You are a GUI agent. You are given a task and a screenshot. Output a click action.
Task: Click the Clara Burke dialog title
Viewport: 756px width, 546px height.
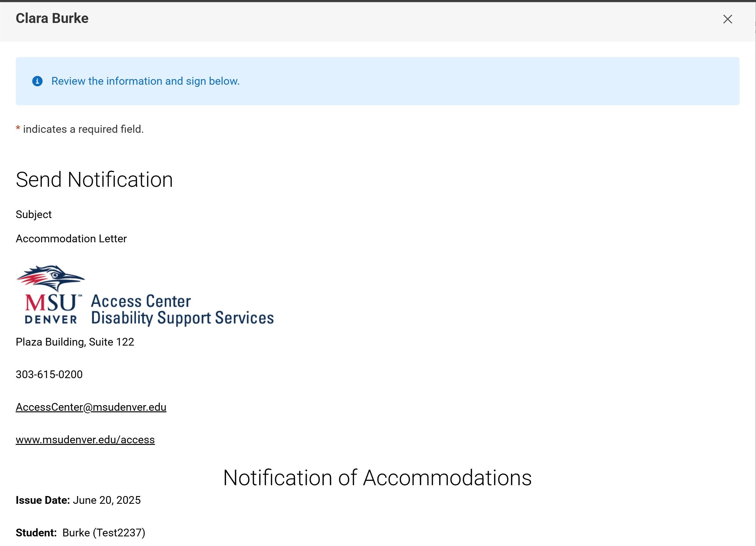[52, 18]
